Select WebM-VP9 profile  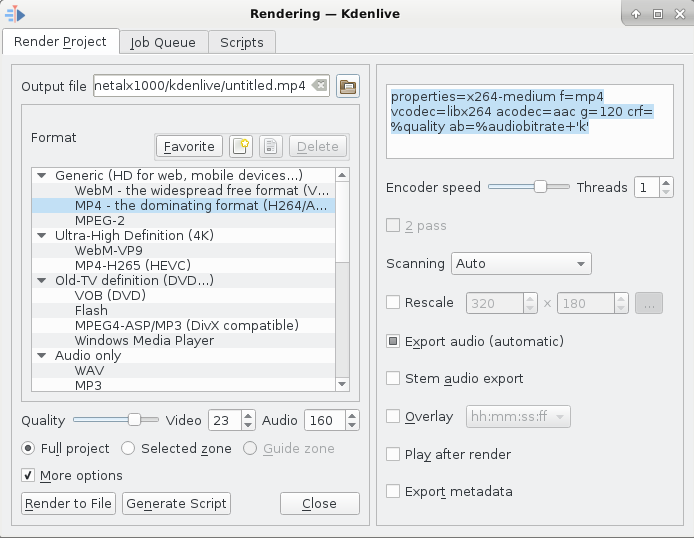tap(184, 250)
